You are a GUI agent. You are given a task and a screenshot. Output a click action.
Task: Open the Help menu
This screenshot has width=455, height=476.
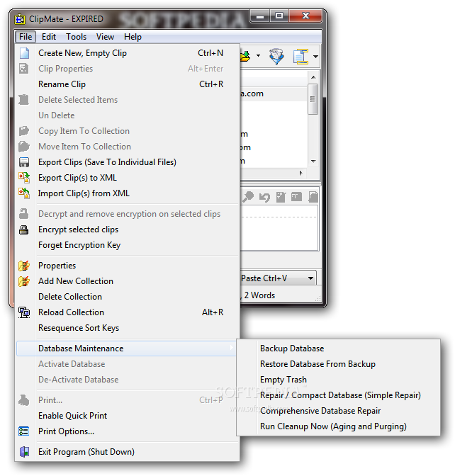click(x=133, y=37)
